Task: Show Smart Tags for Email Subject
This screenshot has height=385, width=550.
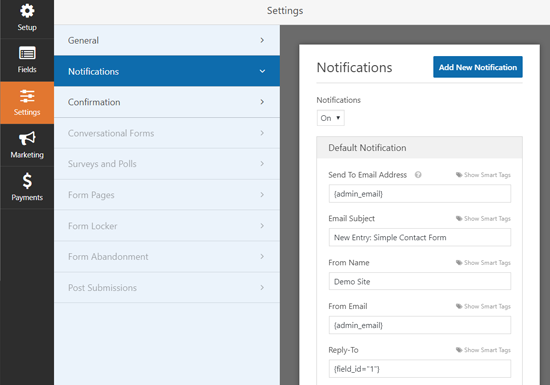Action: coord(487,218)
